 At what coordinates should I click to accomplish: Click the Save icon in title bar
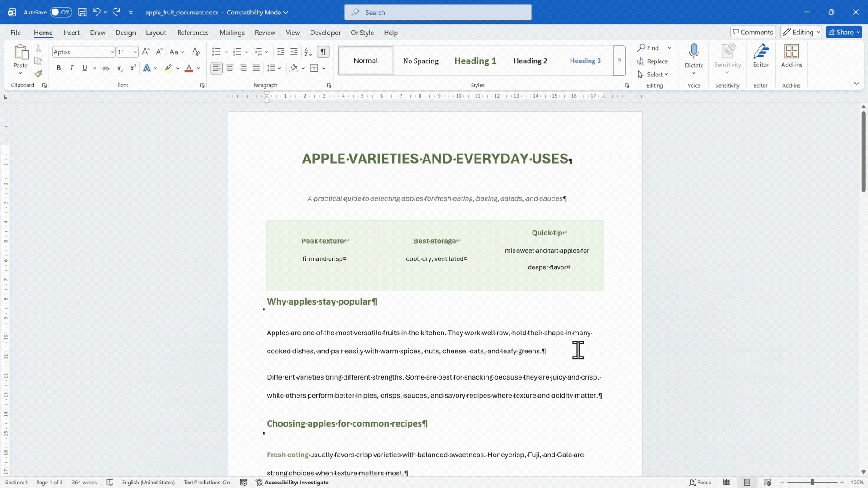[82, 12]
